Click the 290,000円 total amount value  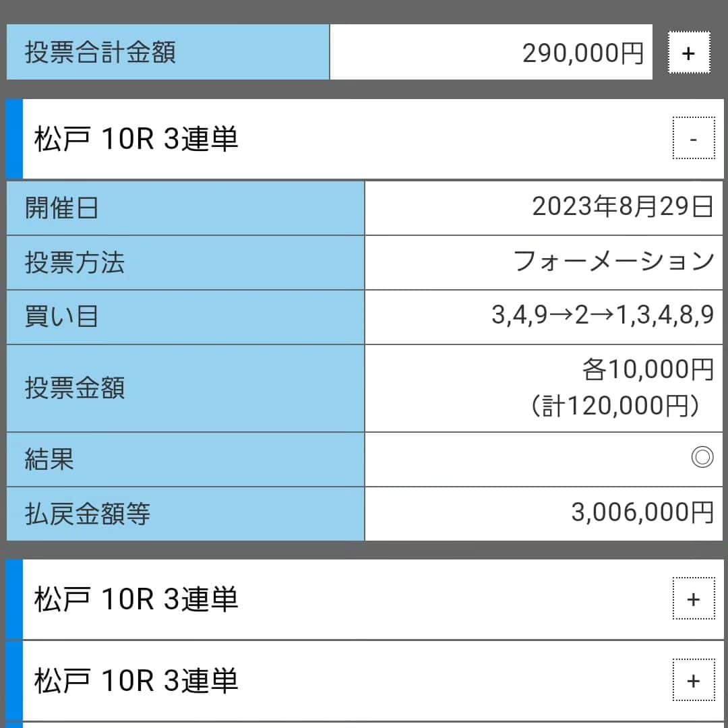(583, 53)
